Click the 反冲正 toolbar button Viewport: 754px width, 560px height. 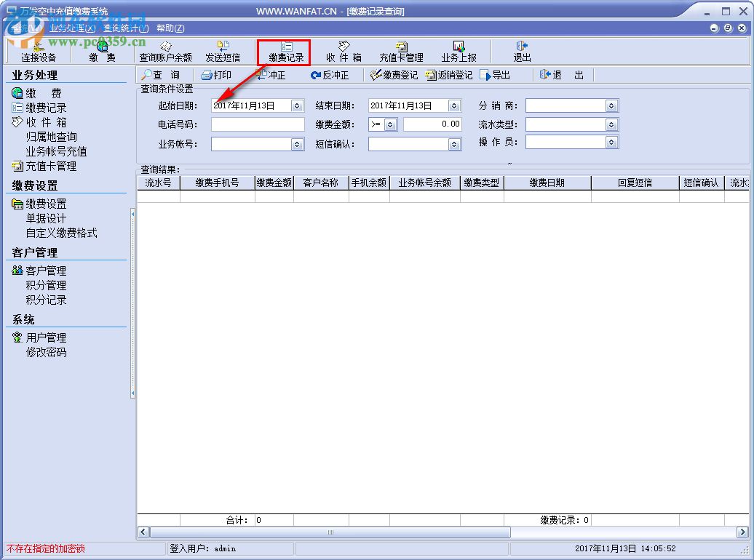coord(332,73)
